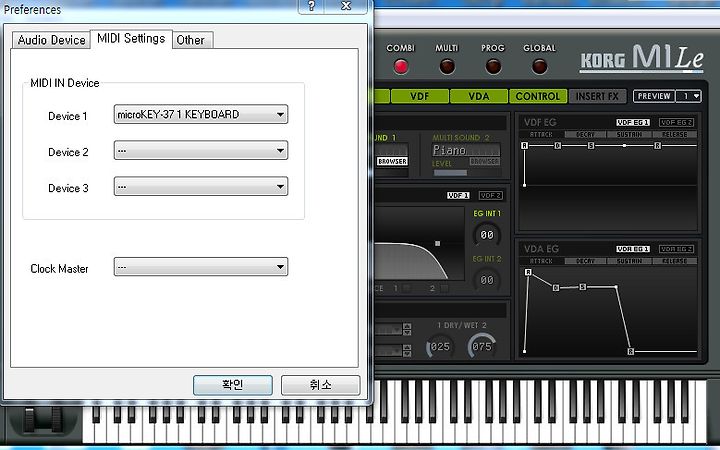Select VDF EG 2 in VDF EG panel
The width and height of the screenshot is (720, 450).
point(676,123)
